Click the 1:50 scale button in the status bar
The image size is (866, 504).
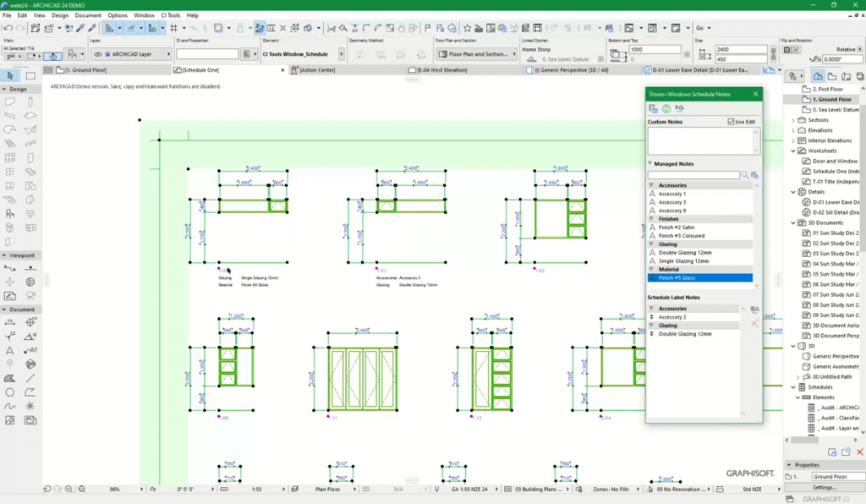click(256, 489)
